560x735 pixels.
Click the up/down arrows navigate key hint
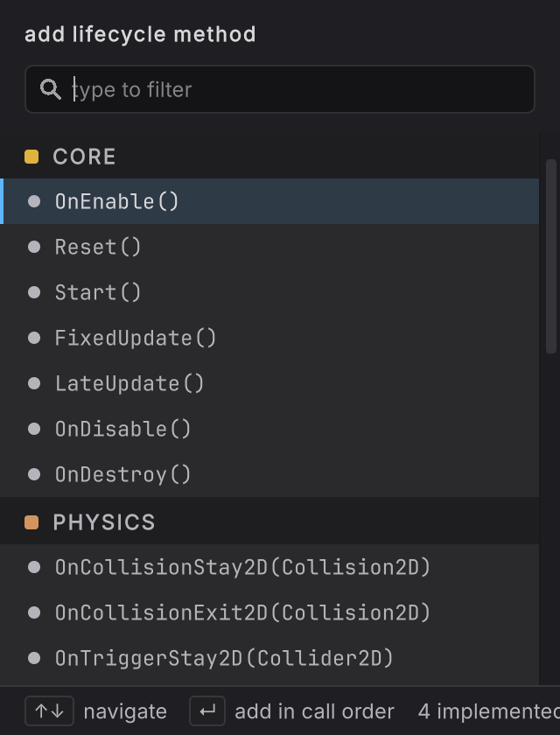point(49,711)
